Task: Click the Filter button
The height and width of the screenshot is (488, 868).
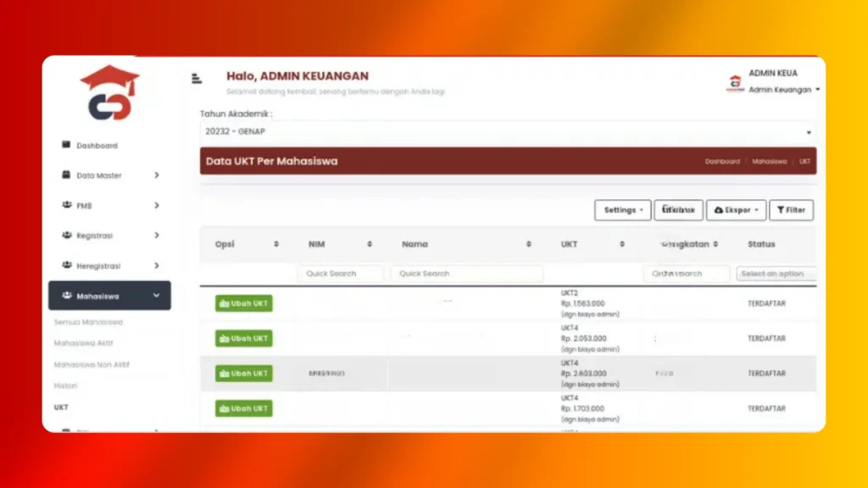Action: (x=791, y=210)
